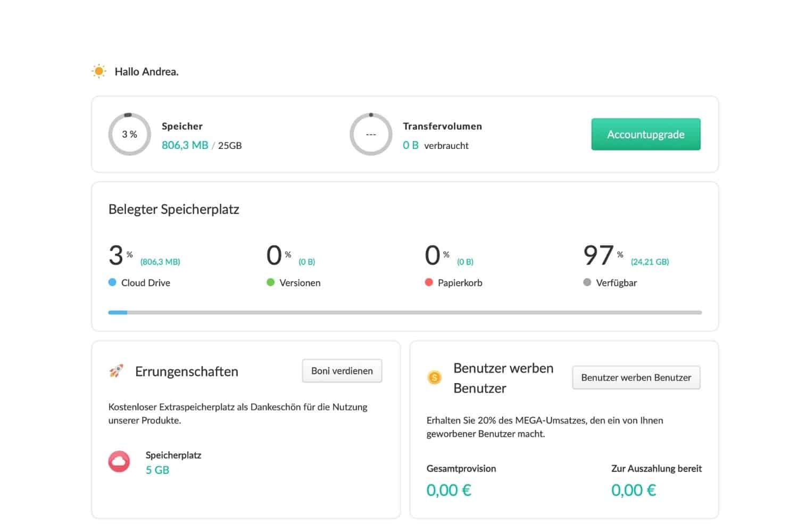The image size is (798, 532).
Task: Click the Boni verdienen button
Action: (x=342, y=371)
